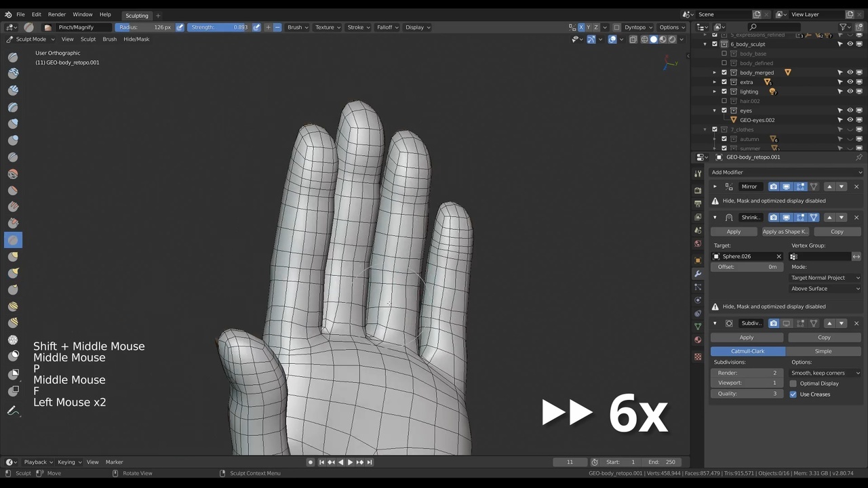The width and height of the screenshot is (868, 488).
Task: Open the Render menu in top bar
Action: [x=57, y=14]
